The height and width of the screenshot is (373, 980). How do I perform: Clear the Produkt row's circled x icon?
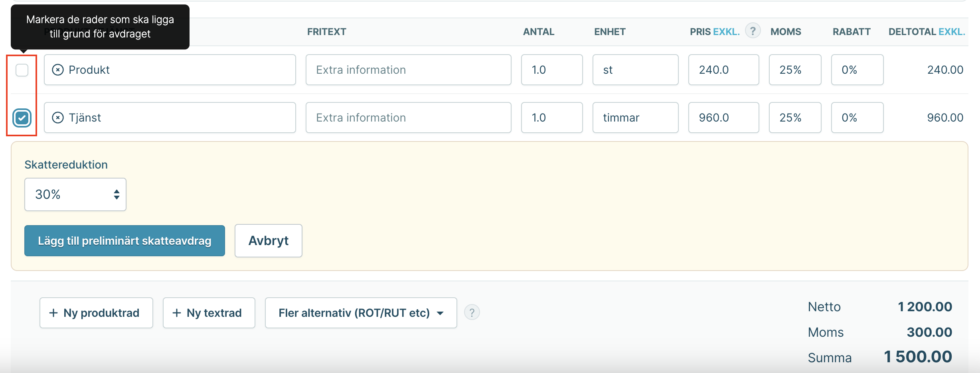[x=58, y=70]
